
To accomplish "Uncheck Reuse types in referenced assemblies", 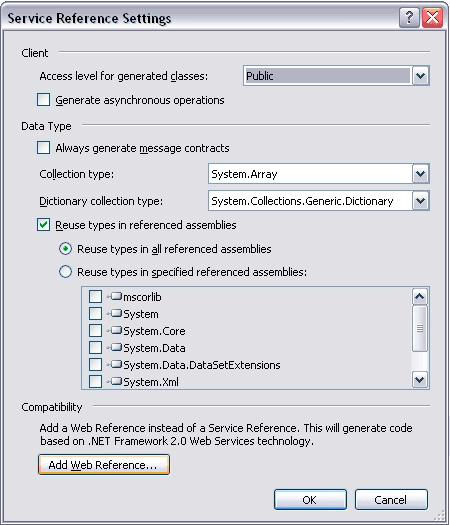I will pyautogui.click(x=44, y=225).
